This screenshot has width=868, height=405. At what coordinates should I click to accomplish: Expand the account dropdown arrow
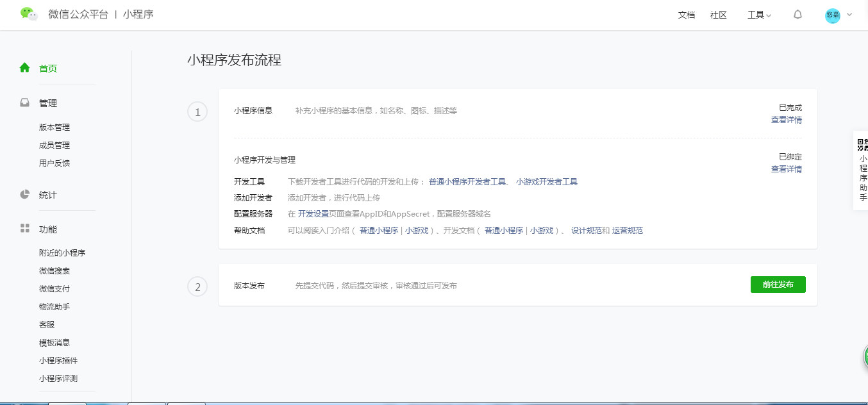click(849, 15)
